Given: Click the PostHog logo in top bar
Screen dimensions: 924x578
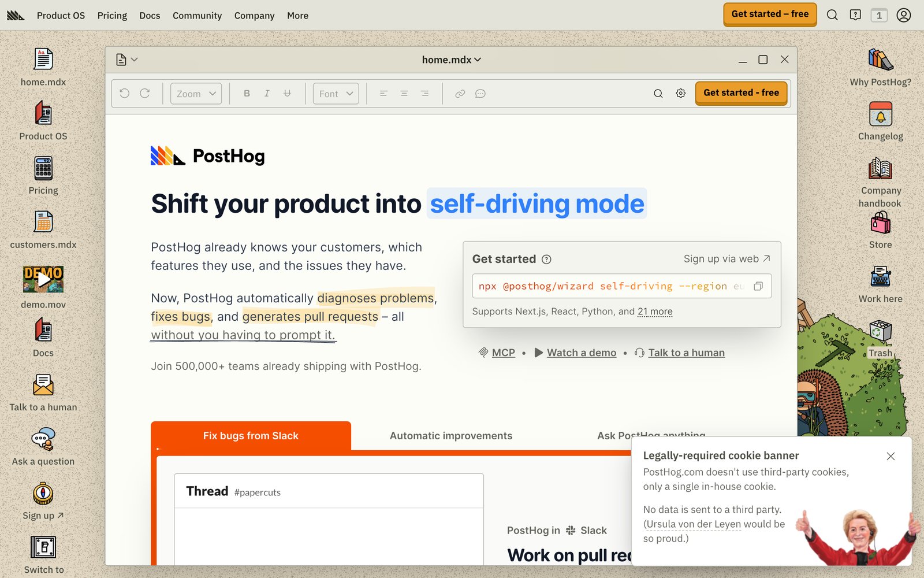Looking at the screenshot, I should click(x=16, y=16).
